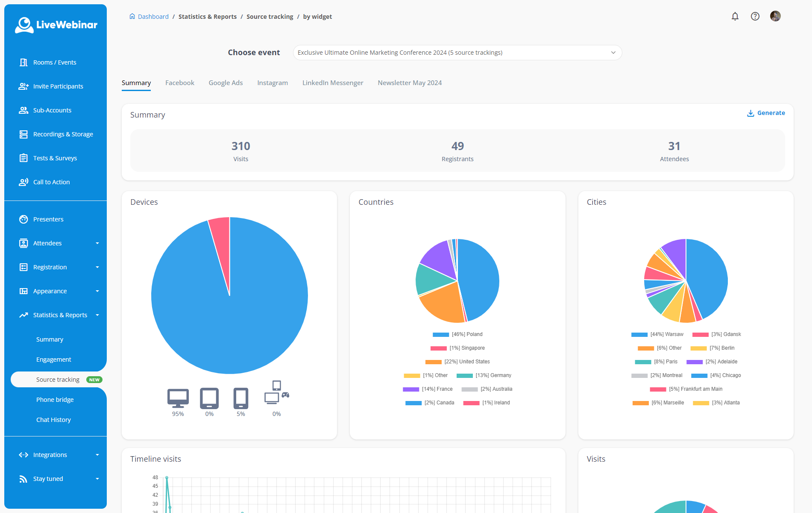Viewport: 812px width, 513px height.
Task: Click the mobile phone device icon
Action: pos(240,398)
